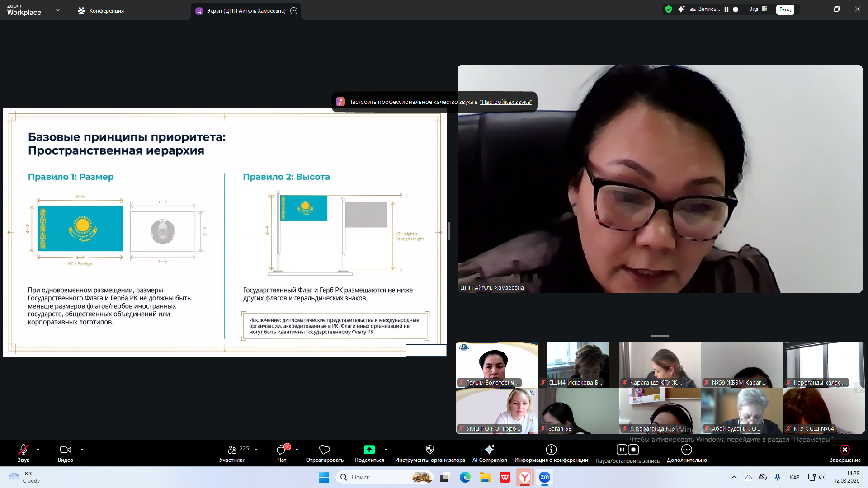Pause the recording in the toolbar

[622, 450]
